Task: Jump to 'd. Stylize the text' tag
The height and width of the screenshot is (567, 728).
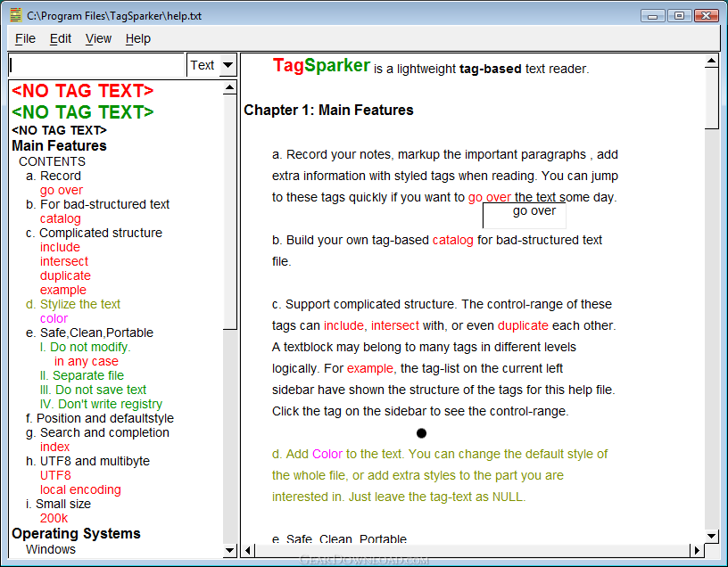Action: [x=73, y=304]
